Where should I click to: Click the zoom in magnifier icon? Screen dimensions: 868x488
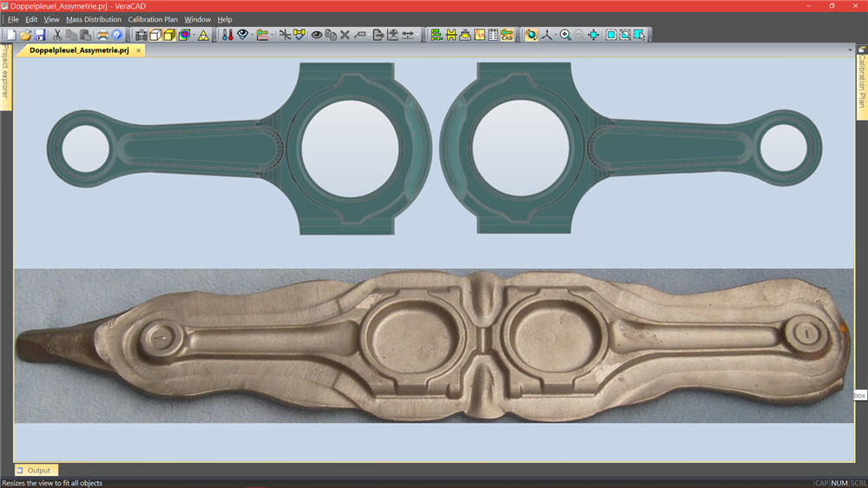point(565,35)
